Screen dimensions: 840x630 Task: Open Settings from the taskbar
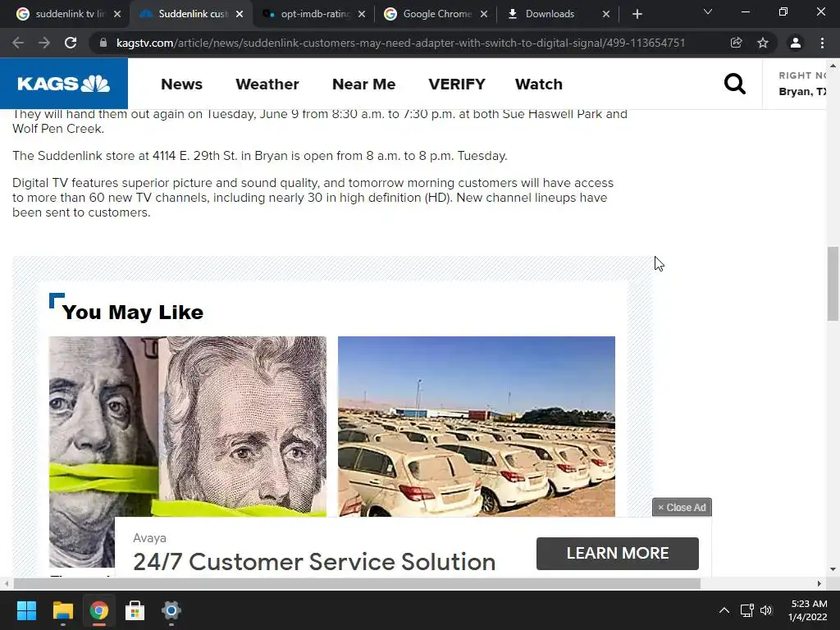coord(171,610)
